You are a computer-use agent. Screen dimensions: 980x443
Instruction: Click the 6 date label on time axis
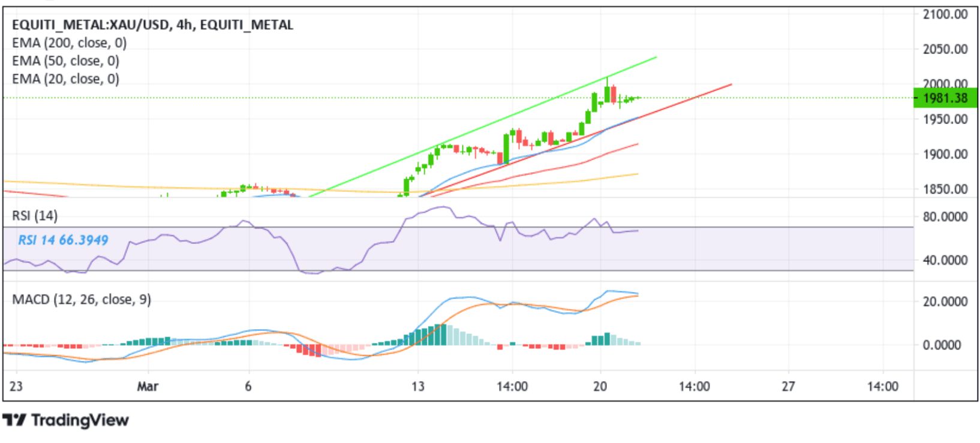pos(248,386)
